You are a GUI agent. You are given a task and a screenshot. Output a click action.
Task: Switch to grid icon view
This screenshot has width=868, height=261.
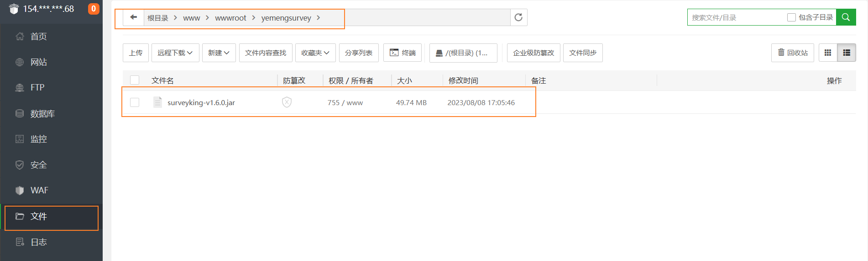tap(828, 53)
